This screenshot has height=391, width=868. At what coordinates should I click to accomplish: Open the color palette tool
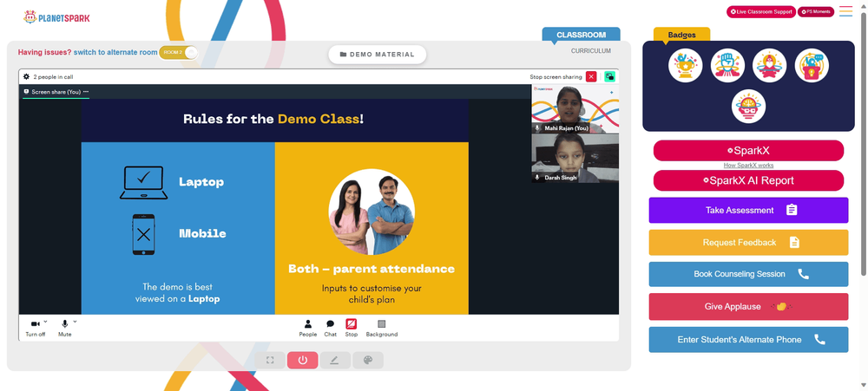pos(367,360)
